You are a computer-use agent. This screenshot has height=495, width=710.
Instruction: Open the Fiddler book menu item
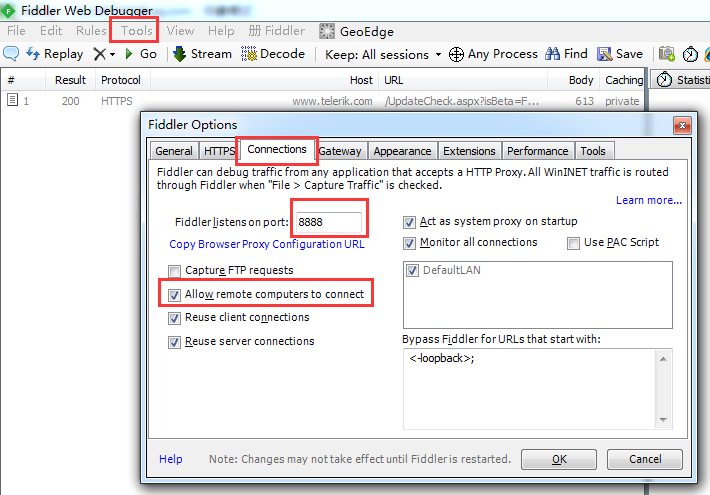point(277,31)
